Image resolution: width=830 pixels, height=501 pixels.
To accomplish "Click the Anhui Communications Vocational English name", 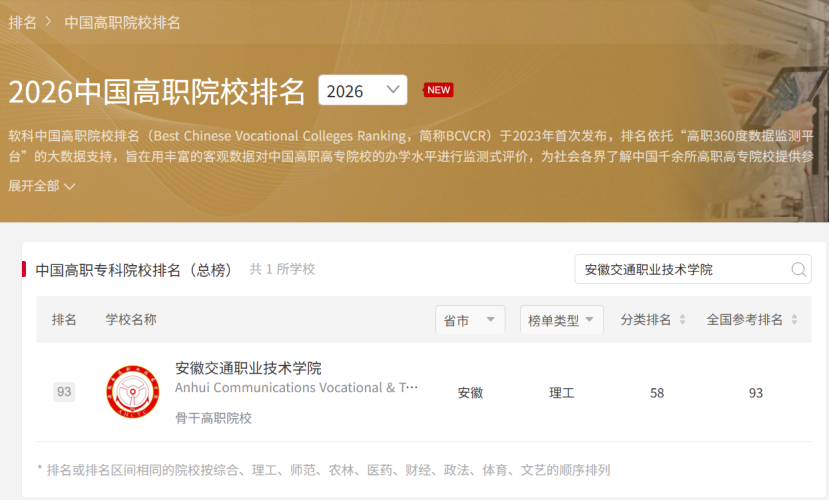I will [296, 388].
